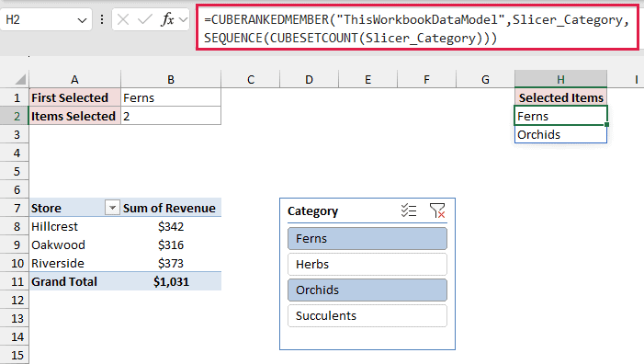Select row 11 header

click(15, 281)
